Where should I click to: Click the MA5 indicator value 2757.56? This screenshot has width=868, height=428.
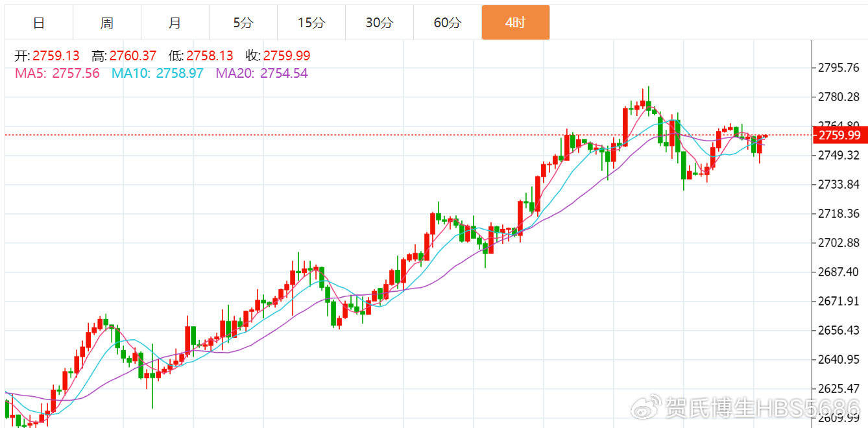75,73
